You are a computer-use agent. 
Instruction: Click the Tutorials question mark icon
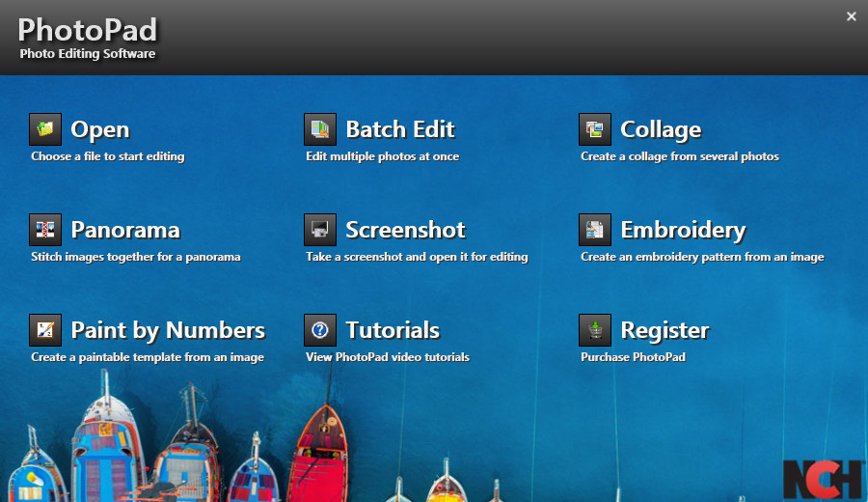click(x=320, y=330)
